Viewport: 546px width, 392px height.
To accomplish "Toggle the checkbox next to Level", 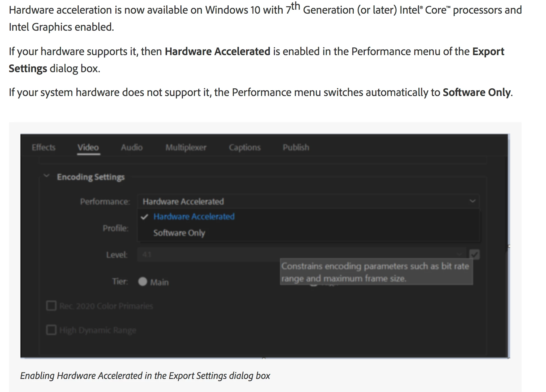I will point(474,254).
